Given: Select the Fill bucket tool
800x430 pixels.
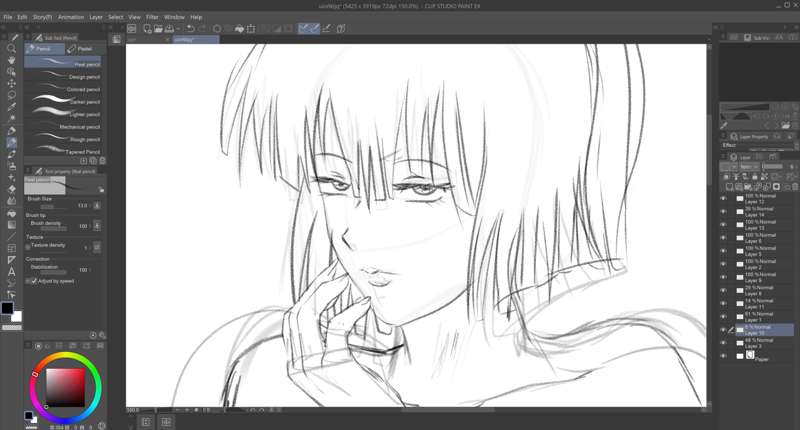Looking at the screenshot, I should click(11, 213).
